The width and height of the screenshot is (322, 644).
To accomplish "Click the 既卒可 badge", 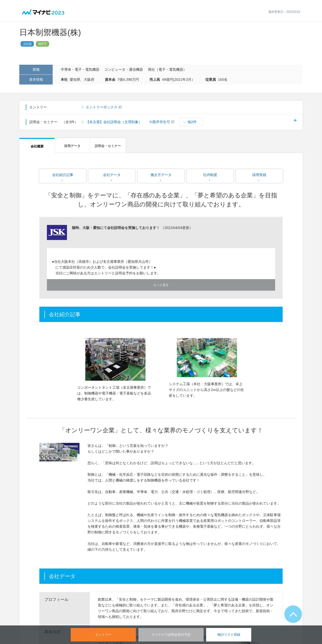I will click(x=42, y=44).
